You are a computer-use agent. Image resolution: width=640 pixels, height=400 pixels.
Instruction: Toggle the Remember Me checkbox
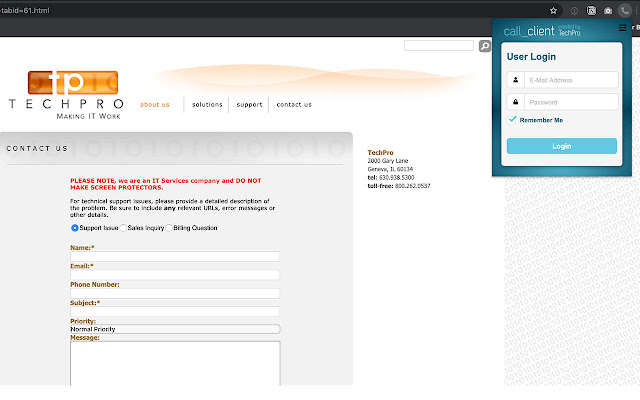(x=512, y=119)
